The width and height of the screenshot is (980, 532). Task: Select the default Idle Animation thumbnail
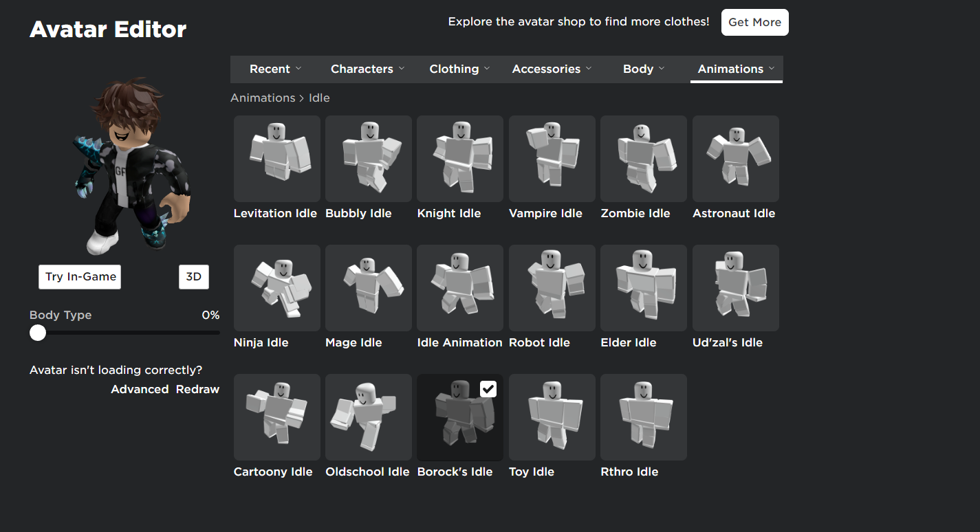click(x=460, y=288)
